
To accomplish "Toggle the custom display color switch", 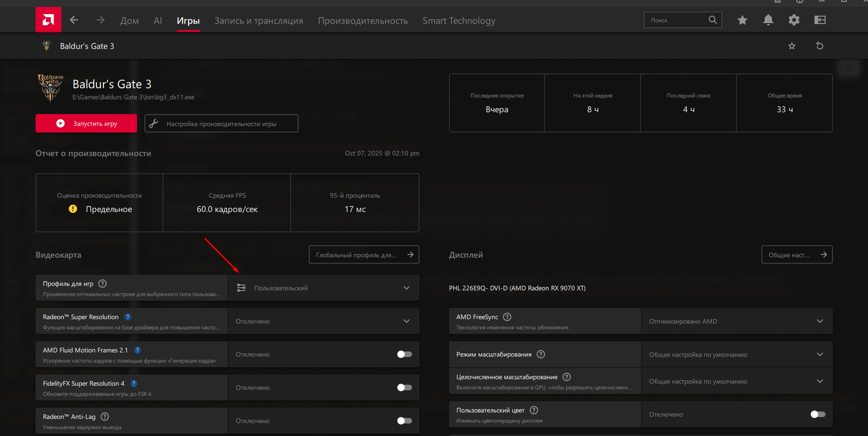I will click(818, 414).
